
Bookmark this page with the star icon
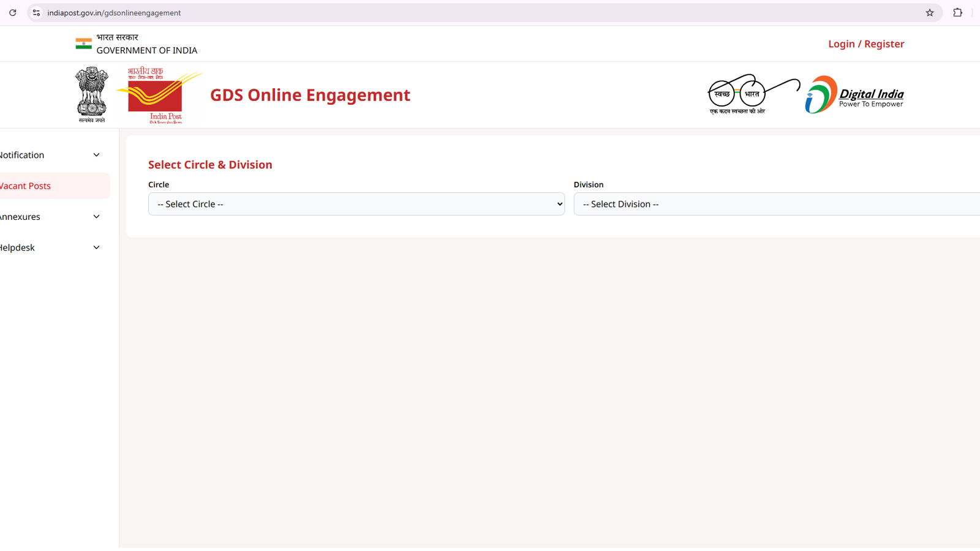(930, 12)
